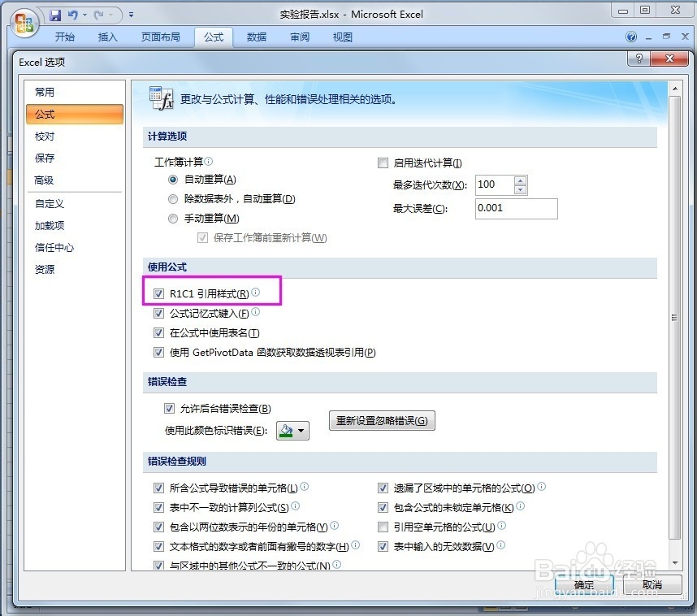Click the Undo arrow icon
The image size is (697, 616).
[72, 15]
